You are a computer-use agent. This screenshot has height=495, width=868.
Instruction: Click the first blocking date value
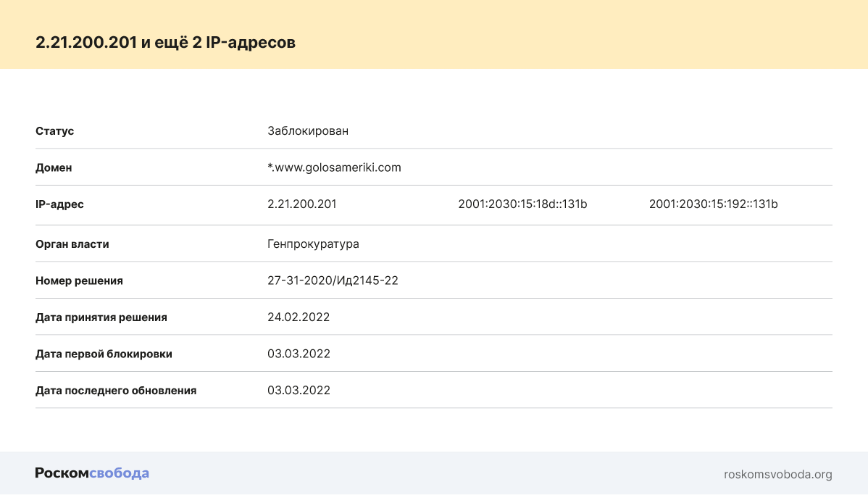299,354
